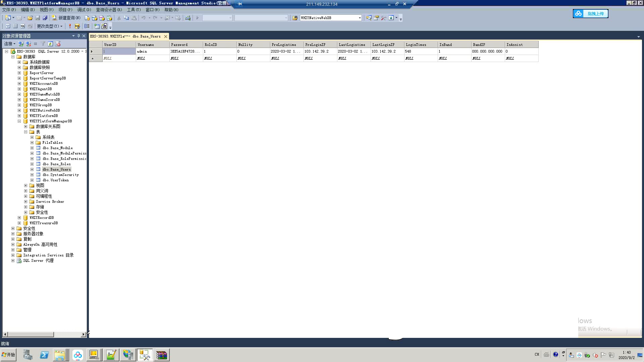Viewport: 644px width, 362px height.
Task: Click the Verify SQL Syntax icon
Action: point(77,26)
